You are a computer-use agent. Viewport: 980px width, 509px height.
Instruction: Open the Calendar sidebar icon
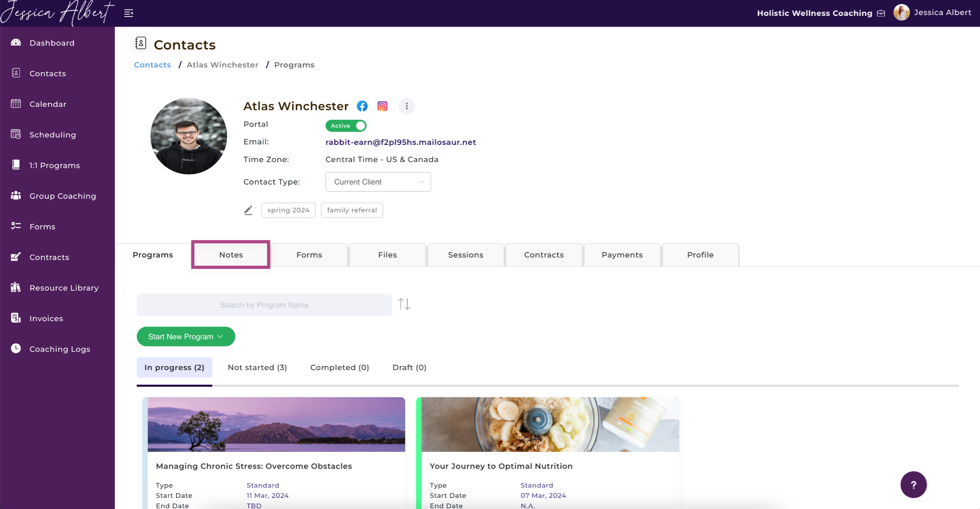tap(16, 104)
